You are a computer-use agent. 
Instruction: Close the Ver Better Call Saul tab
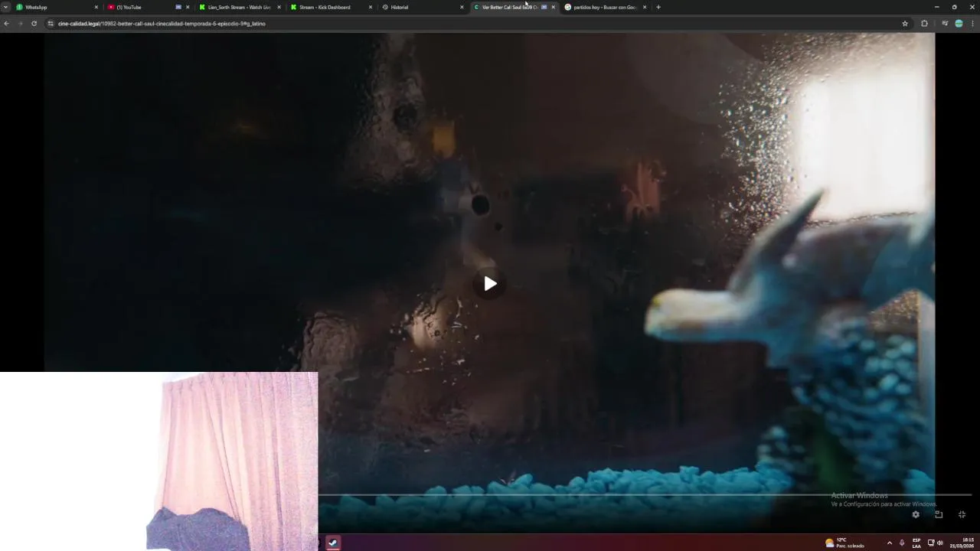554,7
